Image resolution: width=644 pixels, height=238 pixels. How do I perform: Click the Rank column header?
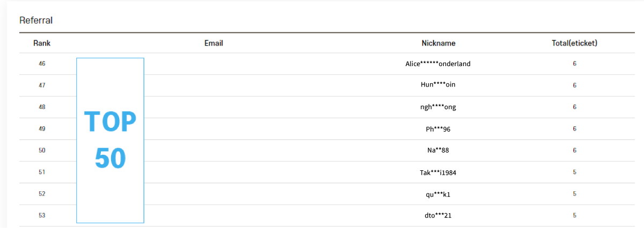tap(42, 43)
